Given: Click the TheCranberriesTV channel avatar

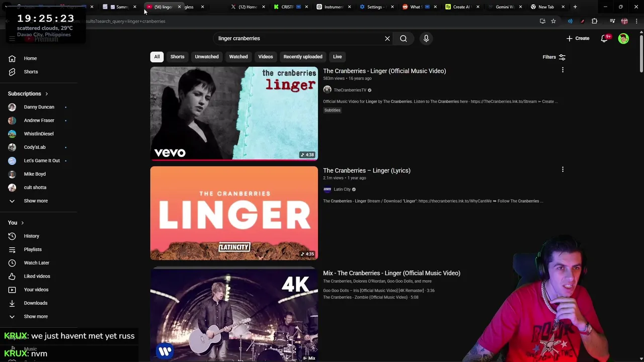Looking at the screenshot, I should pyautogui.click(x=327, y=90).
